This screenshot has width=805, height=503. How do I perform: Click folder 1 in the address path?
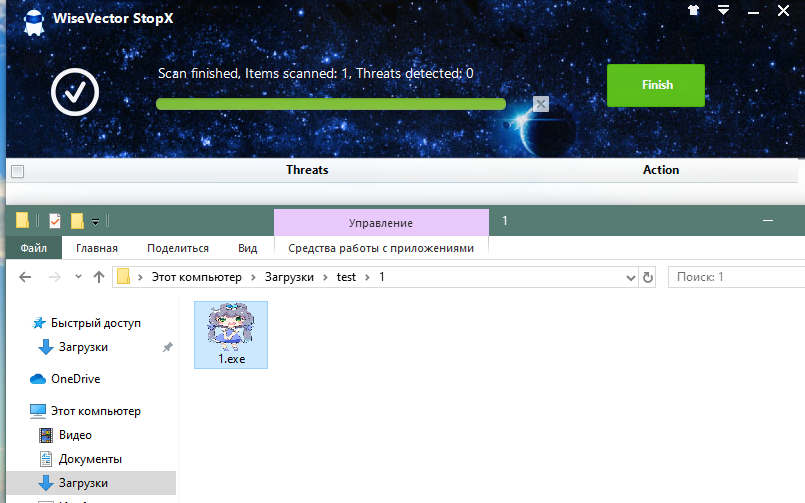(382, 277)
